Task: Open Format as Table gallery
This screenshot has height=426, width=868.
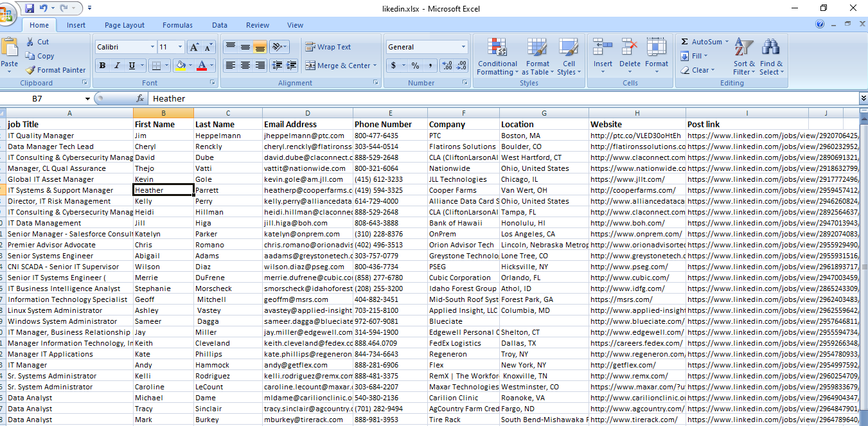Action: 537,57
